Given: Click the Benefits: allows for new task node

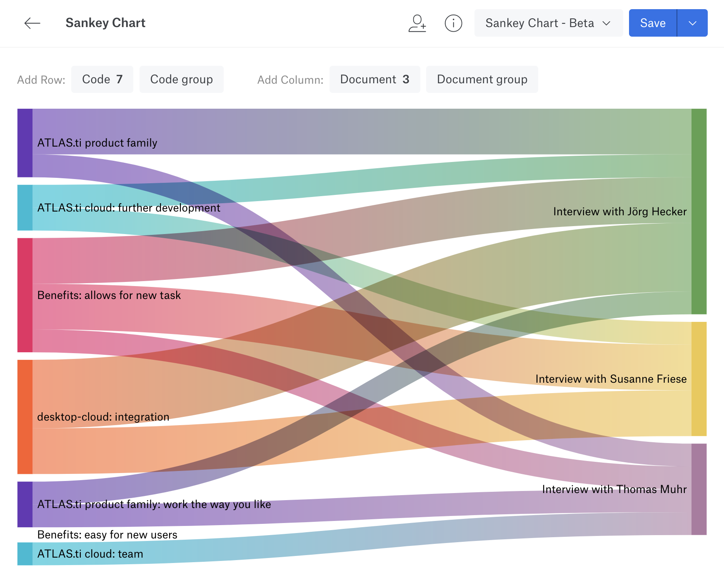Looking at the screenshot, I should (x=25, y=295).
